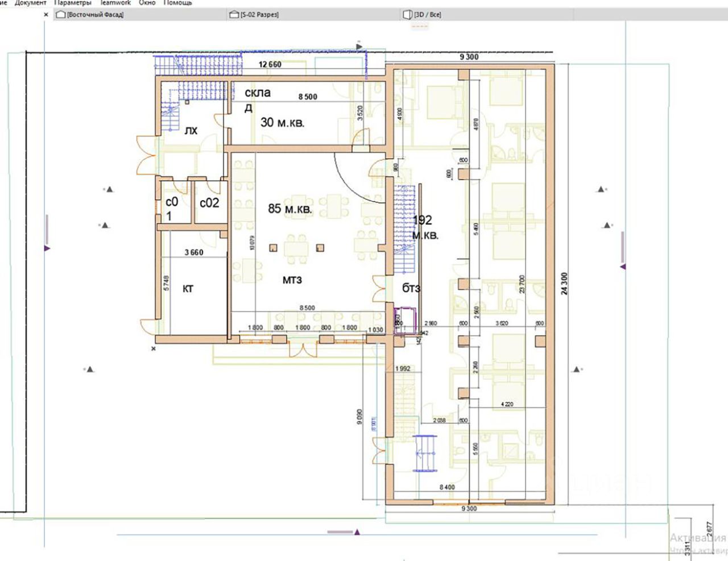Select the с02 room label

209,203
